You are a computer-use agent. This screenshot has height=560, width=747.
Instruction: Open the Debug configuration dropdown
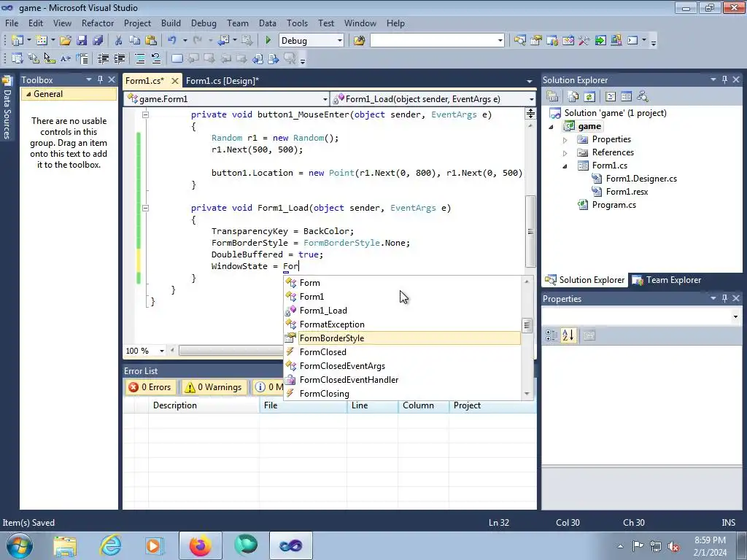[340, 41]
